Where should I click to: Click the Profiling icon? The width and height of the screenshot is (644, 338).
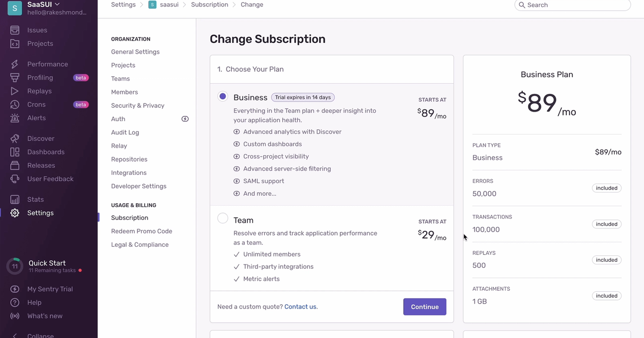(x=15, y=78)
